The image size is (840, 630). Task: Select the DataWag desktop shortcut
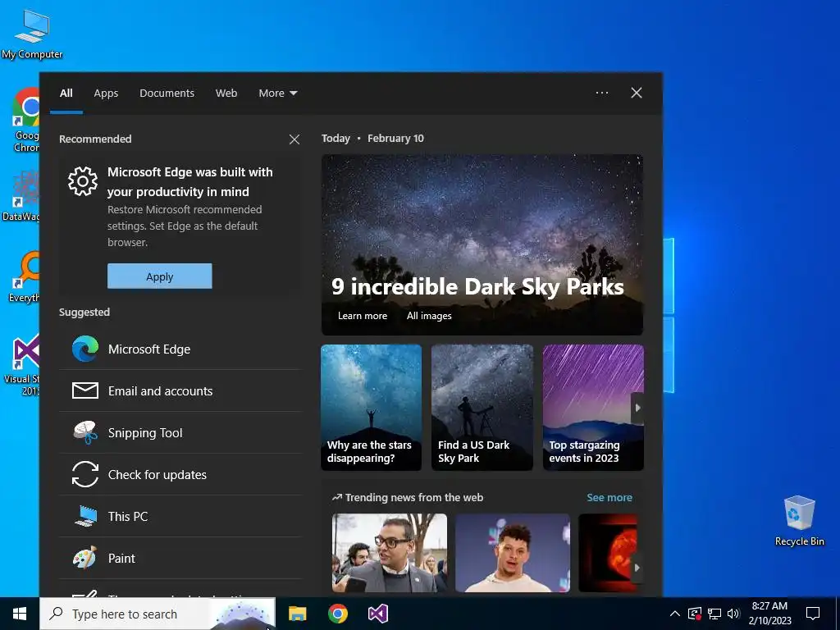(21, 195)
